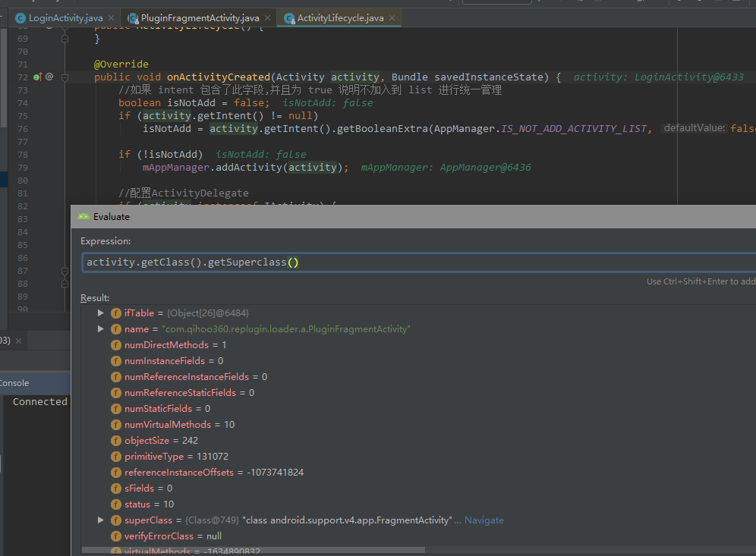Image resolution: width=756 pixels, height=556 pixels.
Task: Click the field icon beside ifTable
Action: (115, 313)
